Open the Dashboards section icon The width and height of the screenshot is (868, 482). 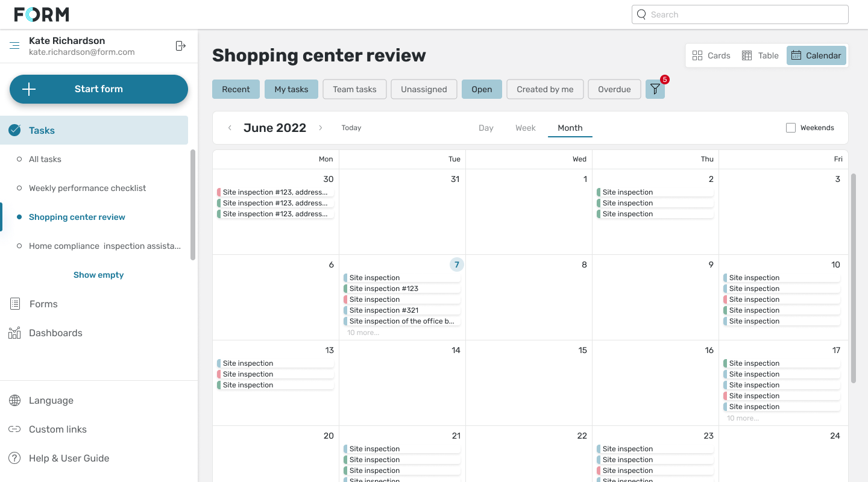pyautogui.click(x=14, y=333)
